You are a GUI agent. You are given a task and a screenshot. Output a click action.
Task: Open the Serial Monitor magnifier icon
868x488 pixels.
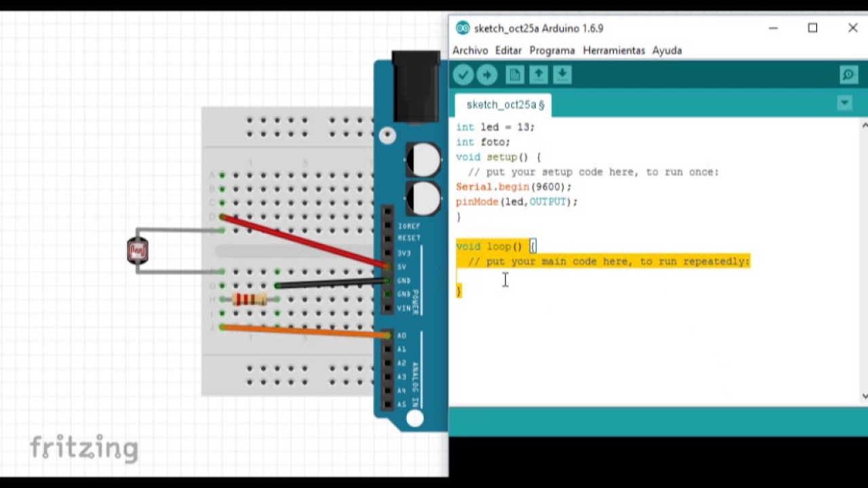(849, 75)
